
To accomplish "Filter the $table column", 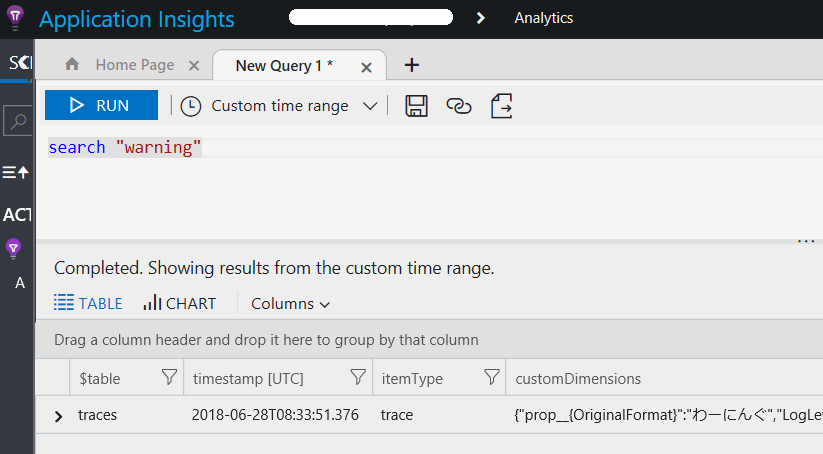I will coord(169,377).
